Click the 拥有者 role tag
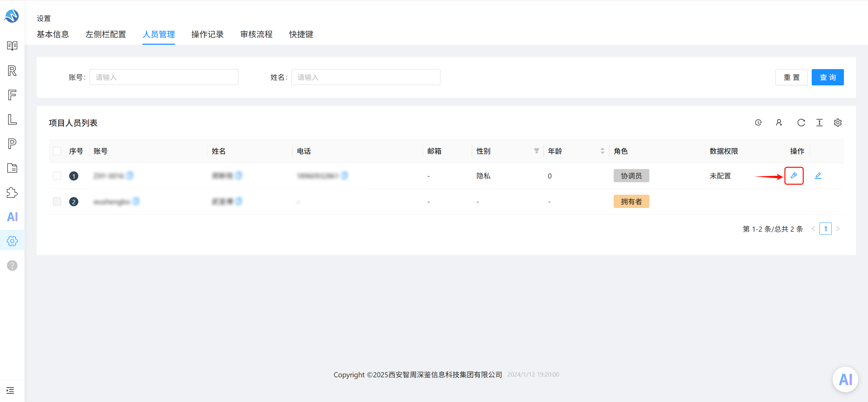868x402 pixels. tap(631, 202)
